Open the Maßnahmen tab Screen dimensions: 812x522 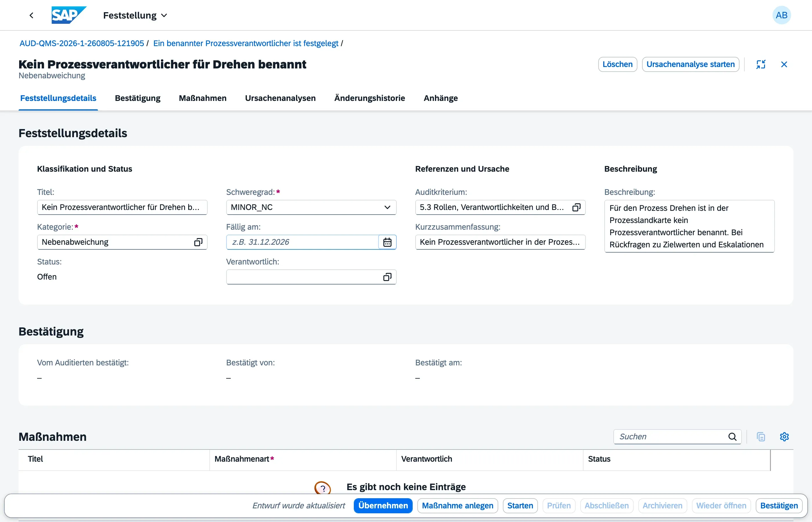[x=203, y=98]
